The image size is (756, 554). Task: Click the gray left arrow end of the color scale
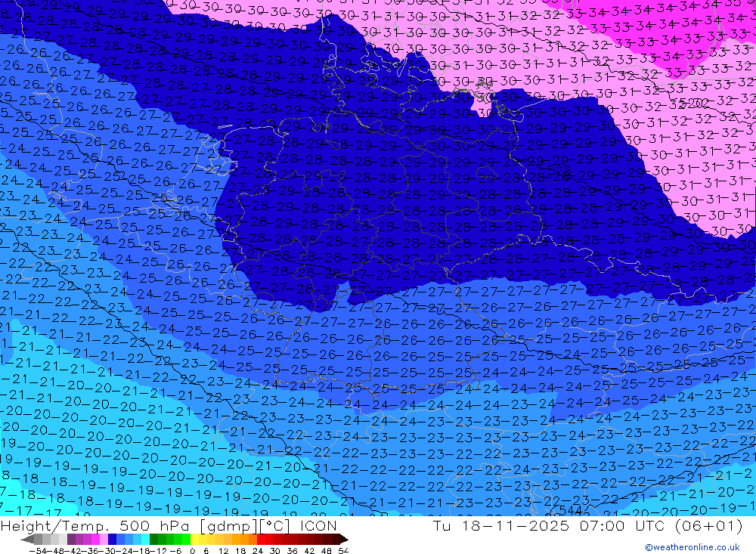pos(27,540)
